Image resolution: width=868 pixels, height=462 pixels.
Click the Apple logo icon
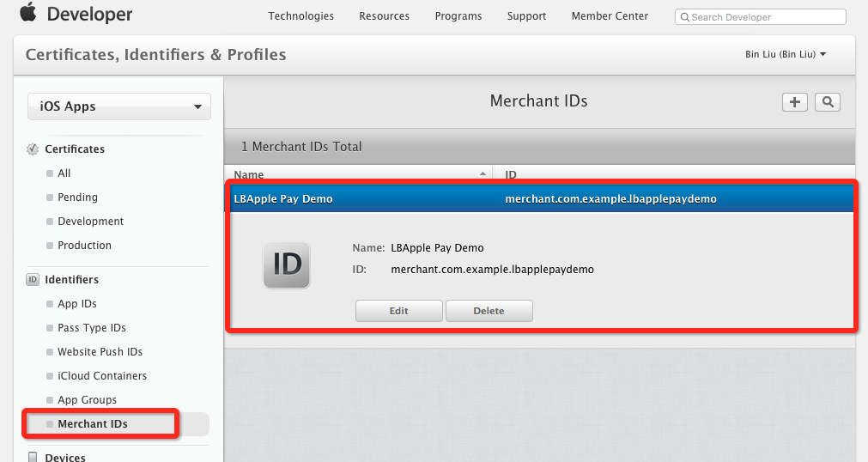(29, 13)
